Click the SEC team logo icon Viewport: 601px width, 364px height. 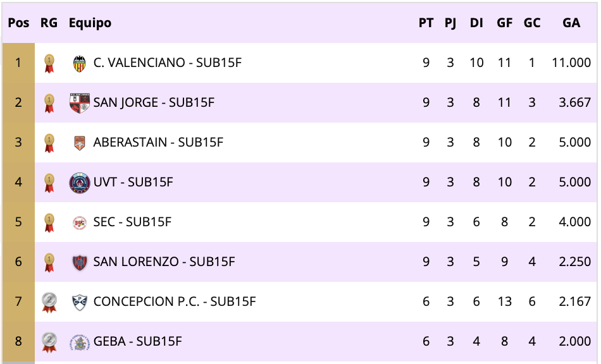79,222
